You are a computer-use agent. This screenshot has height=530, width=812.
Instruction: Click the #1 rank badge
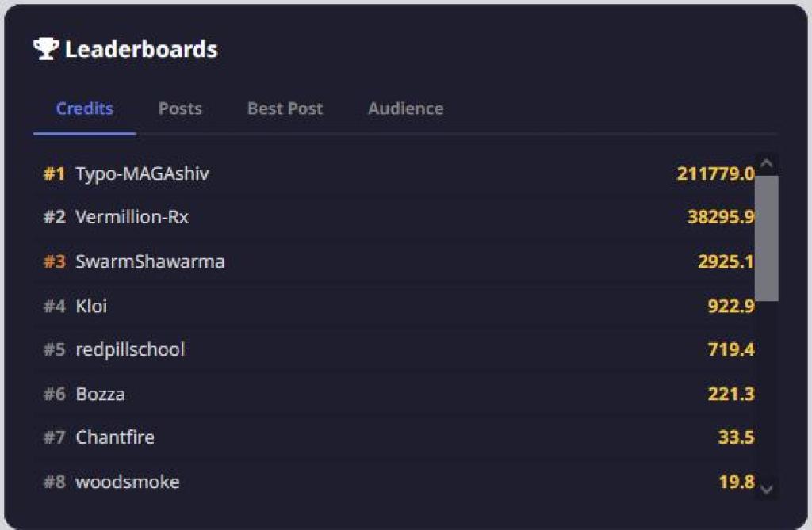point(54,173)
